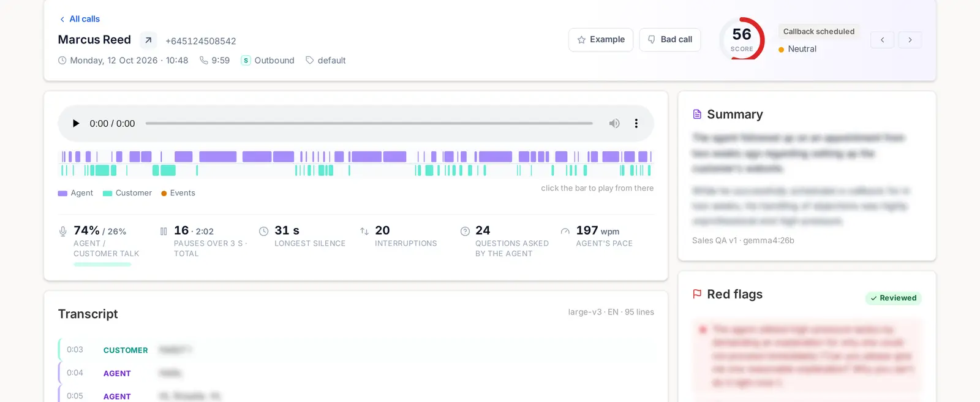Click the pauses over 3 s icon
The height and width of the screenshot is (402, 980).
point(164,231)
